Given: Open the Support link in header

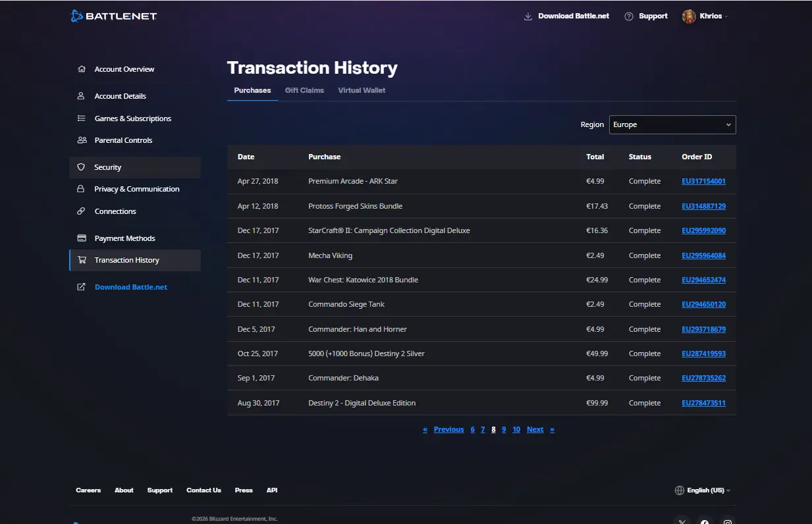Looking at the screenshot, I should pos(653,16).
